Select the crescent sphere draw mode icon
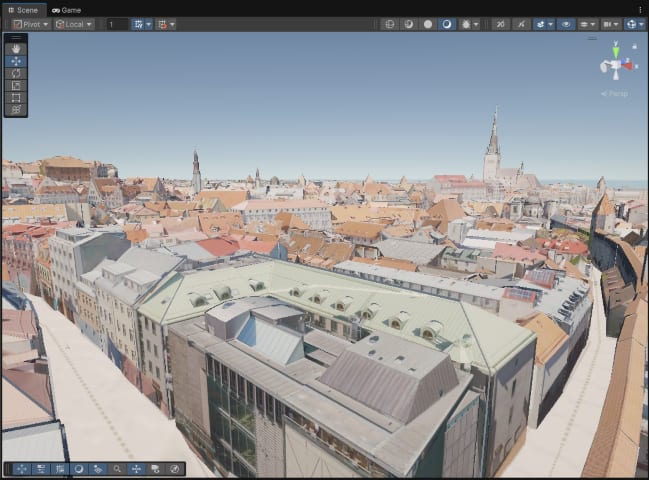 pos(409,24)
